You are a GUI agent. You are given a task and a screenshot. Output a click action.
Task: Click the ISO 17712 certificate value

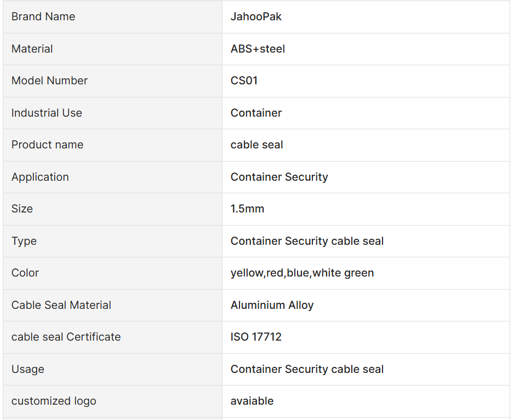pyautogui.click(x=256, y=337)
